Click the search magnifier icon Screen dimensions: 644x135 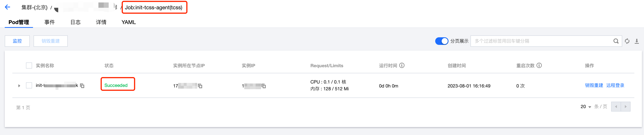point(616,41)
